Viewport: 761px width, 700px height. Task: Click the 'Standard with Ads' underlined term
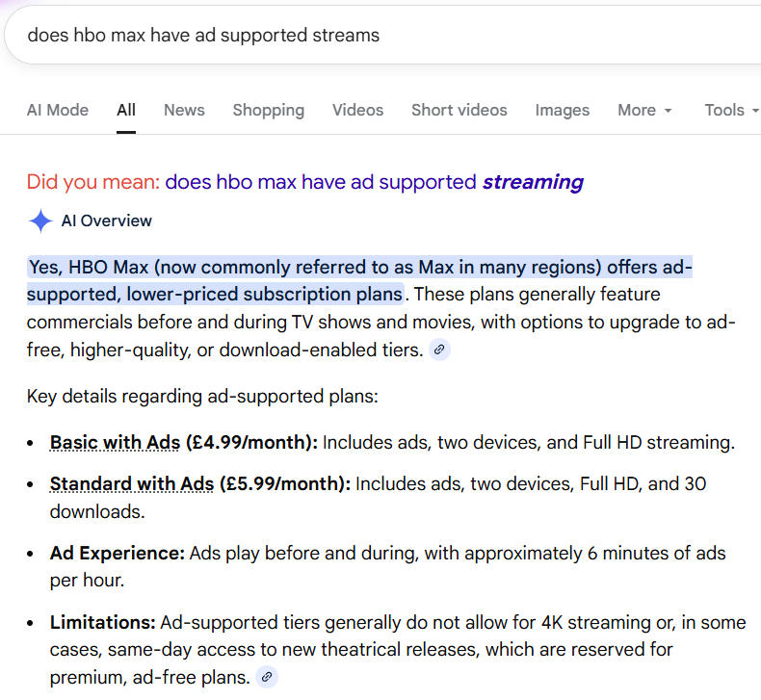point(132,483)
